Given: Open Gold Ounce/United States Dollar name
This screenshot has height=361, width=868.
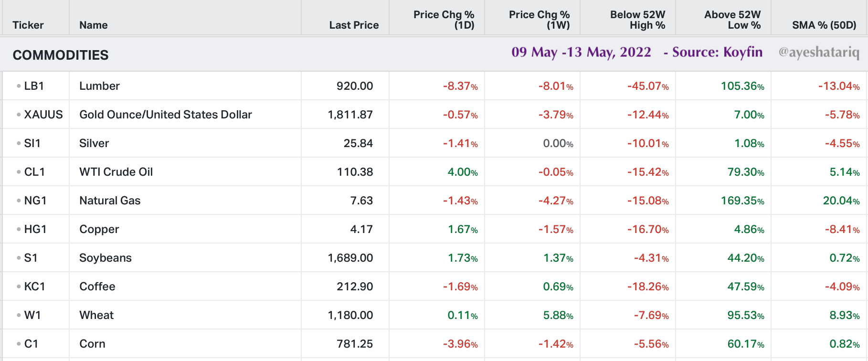Looking at the screenshot, I should tap(166, 115).
